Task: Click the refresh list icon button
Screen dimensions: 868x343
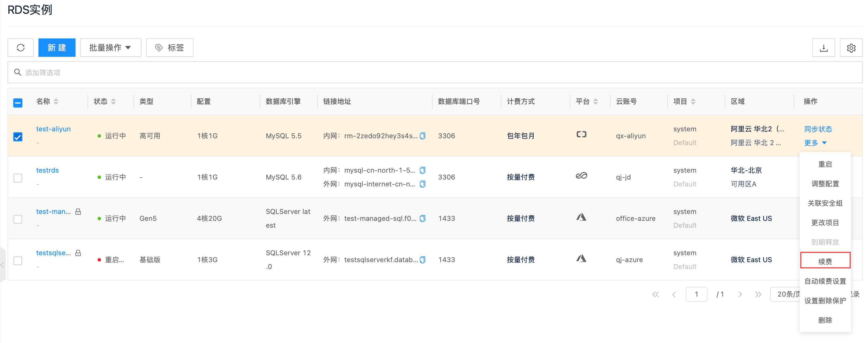Action: pyautogui.click(x=21, y=47)
